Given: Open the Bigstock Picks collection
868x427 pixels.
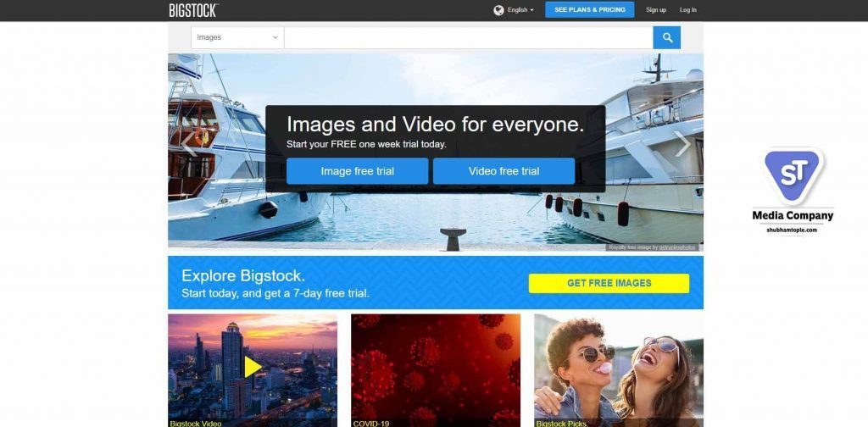Looking at the screenshot, I should coord(619,370).
